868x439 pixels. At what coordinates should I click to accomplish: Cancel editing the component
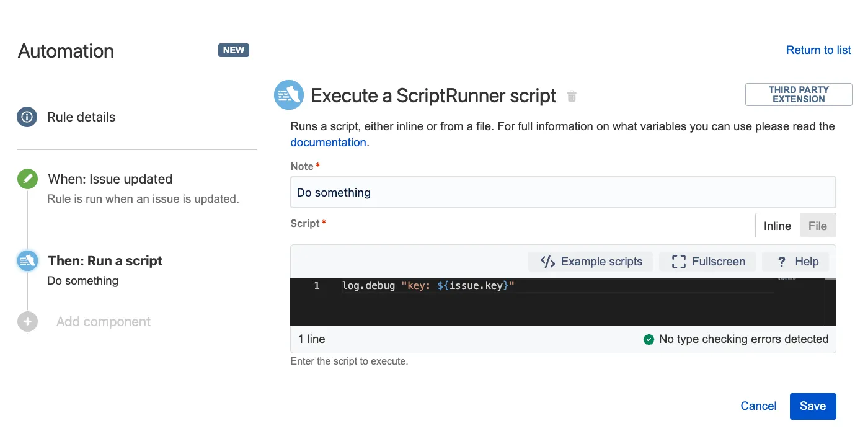[758, 406]
